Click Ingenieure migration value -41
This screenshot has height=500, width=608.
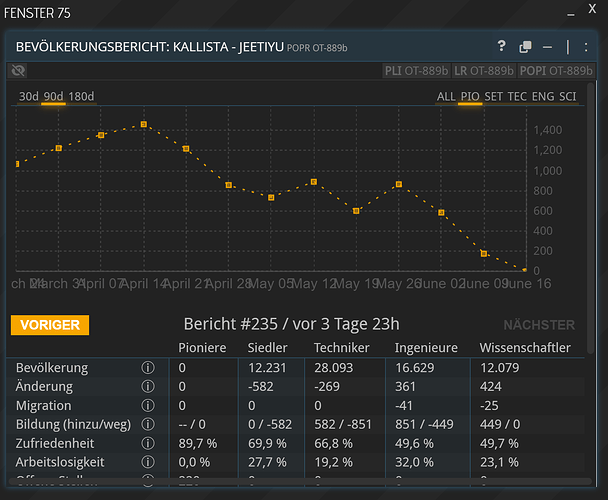point(404,405)
